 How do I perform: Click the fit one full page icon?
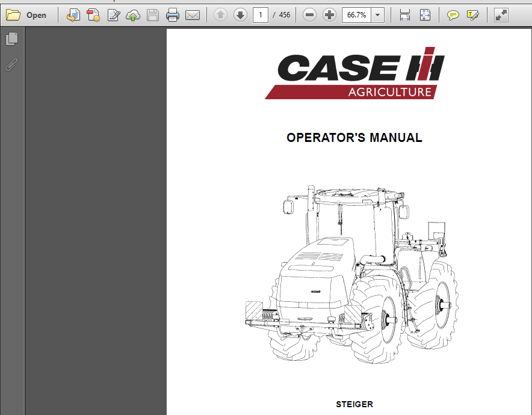(x=425, y=15)
